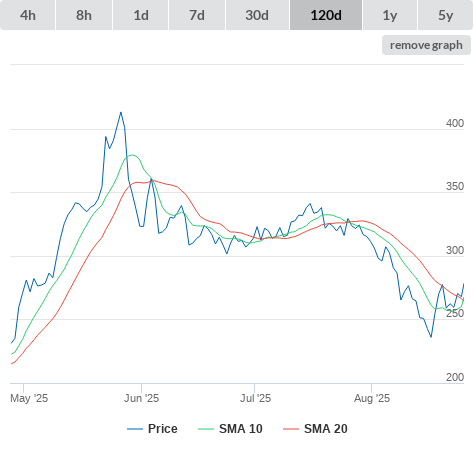Click the Jul '25 axis label

coord(255,398)
